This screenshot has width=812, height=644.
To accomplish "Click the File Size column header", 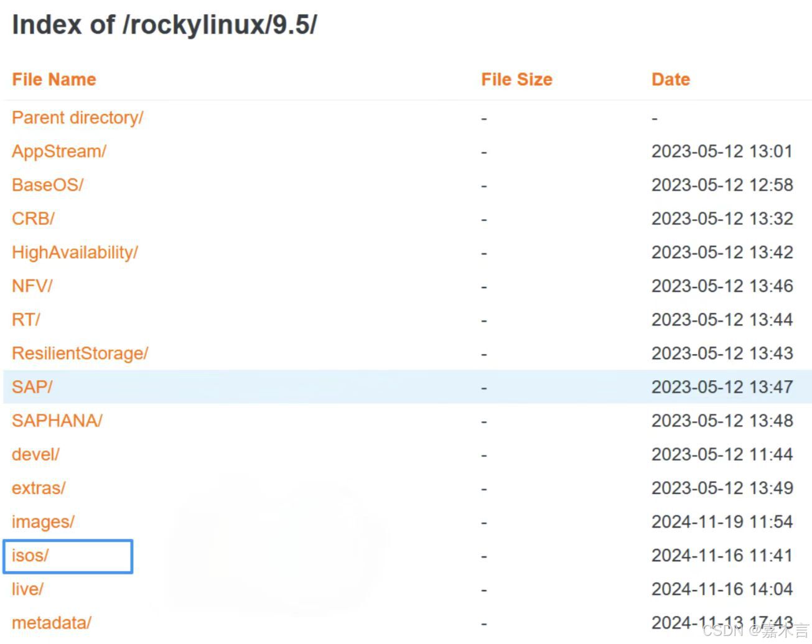I will [x=516, y=79].
